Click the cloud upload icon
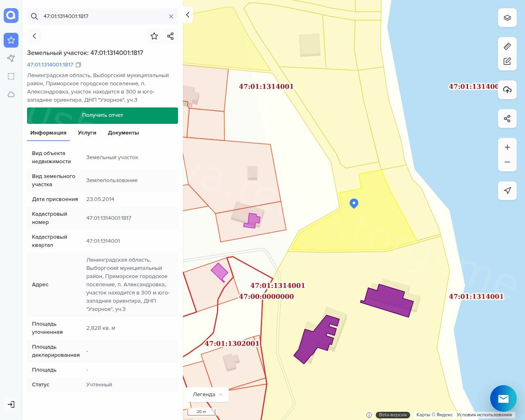This screenshot has width=525, height=420. 507,90
